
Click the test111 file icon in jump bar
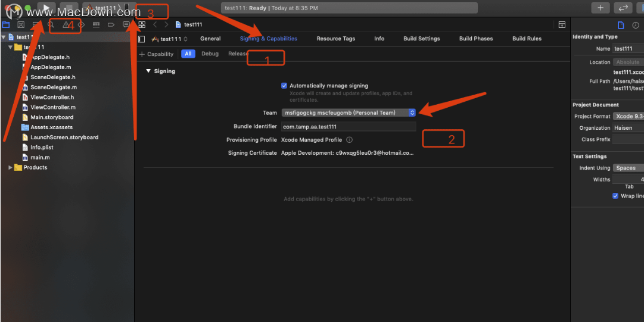point(178,24)
